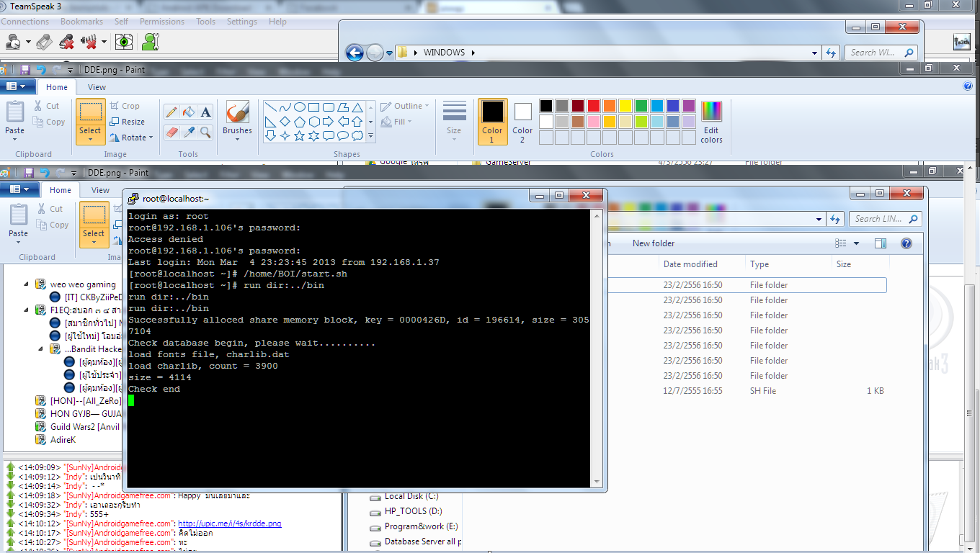Click the Crop tool in Paint ribbon
Viewport: 980px width, 553px height.
click(125, 106)
